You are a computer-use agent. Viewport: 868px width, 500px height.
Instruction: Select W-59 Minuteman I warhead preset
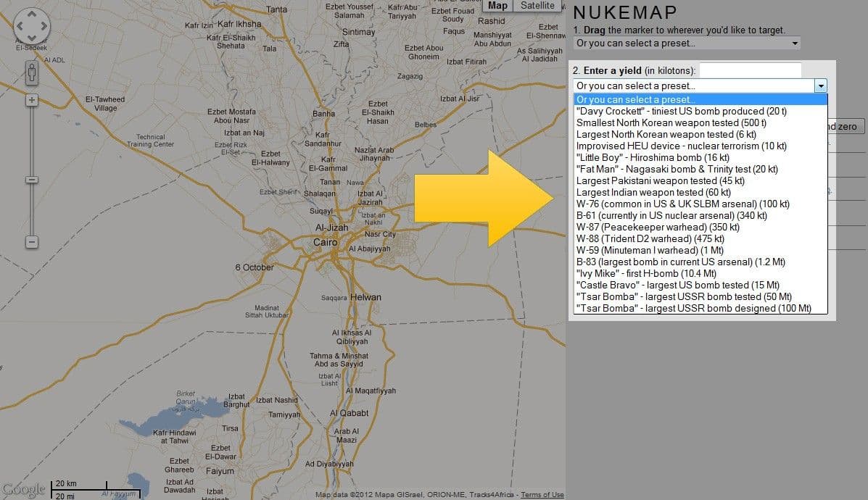tap(700, 251)
